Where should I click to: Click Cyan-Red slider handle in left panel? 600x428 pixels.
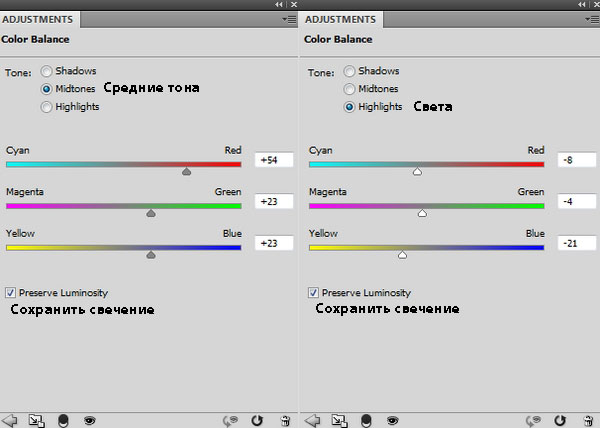coord(186,171)
